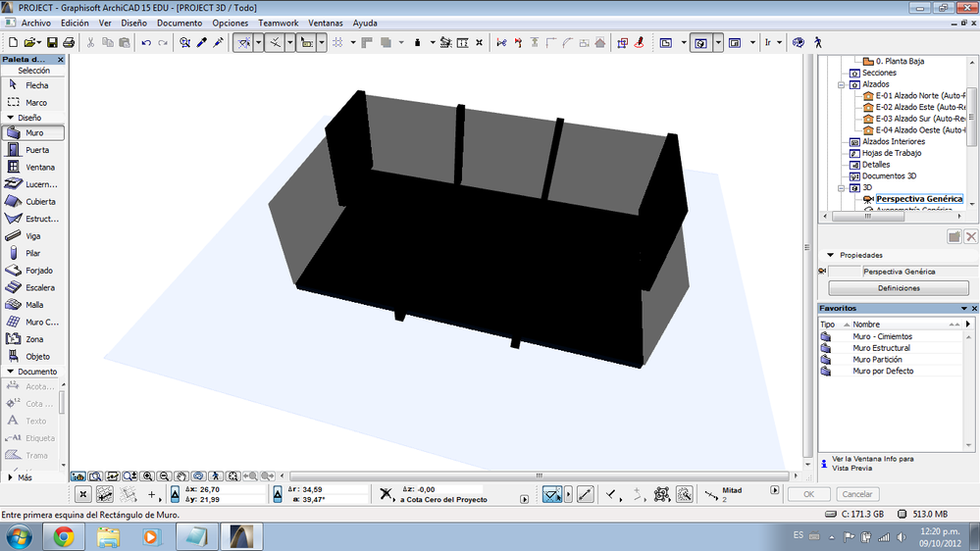Collapse the Alzados tree node

tap(842, 84)
